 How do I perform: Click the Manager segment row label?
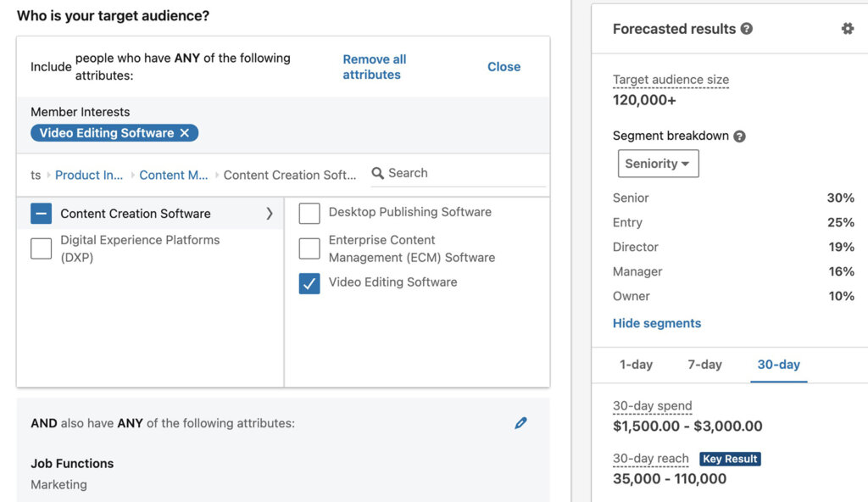(637, 271)
